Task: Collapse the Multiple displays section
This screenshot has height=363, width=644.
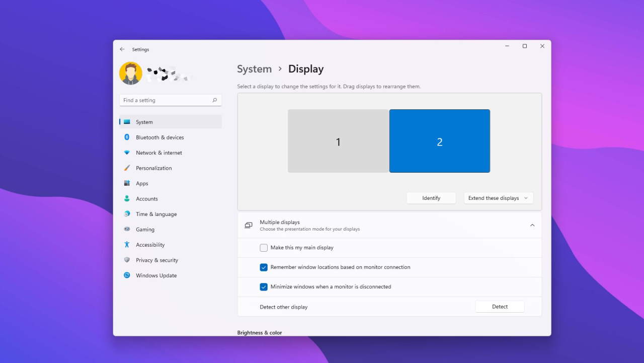Action: pos(532,225)
